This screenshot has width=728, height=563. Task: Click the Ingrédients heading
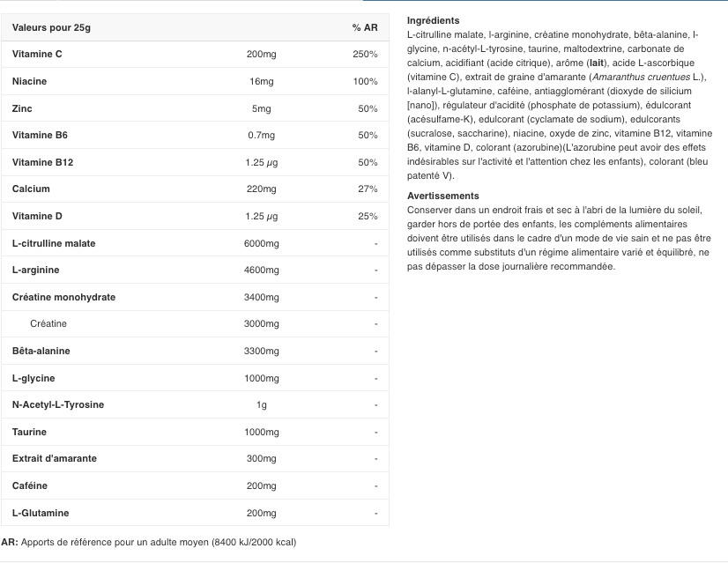coord(433,20)
